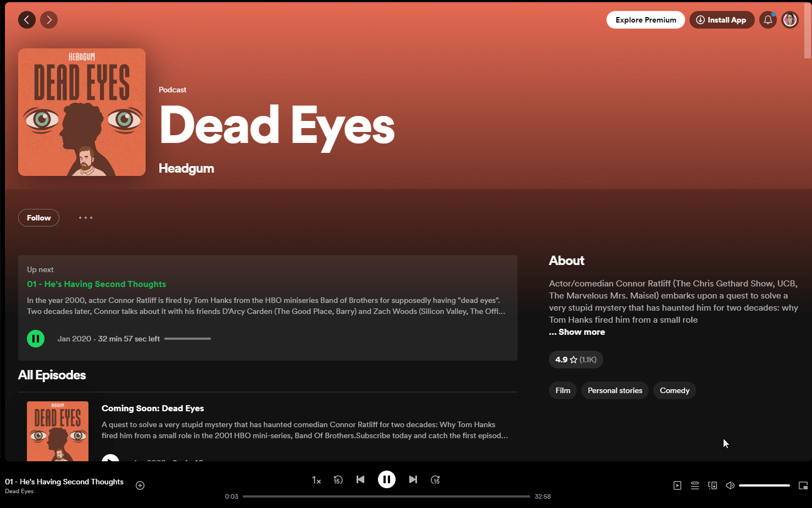Click the 'About' heading

pyautogui.click(x=566, y=261)
